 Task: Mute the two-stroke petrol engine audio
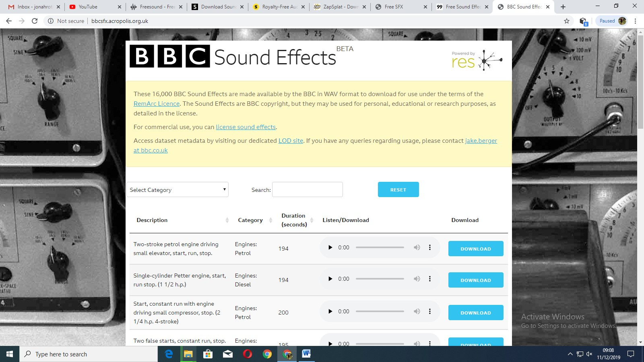[x=417, y=247]
